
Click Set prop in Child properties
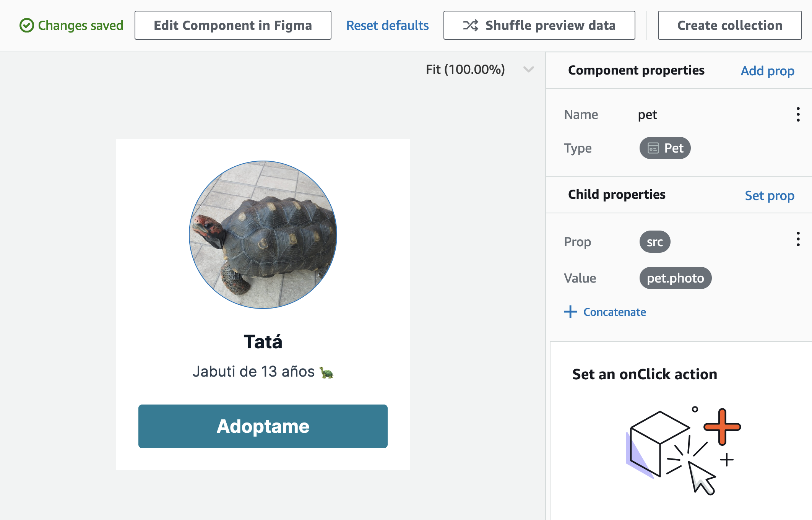770,195
